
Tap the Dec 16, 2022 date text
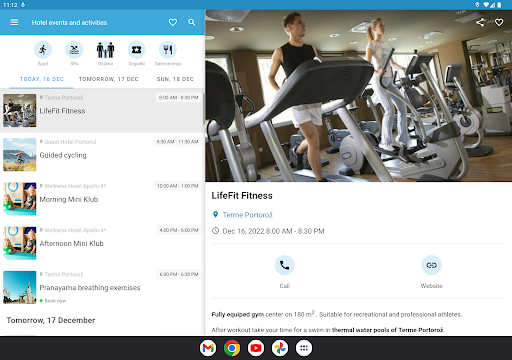273,231
